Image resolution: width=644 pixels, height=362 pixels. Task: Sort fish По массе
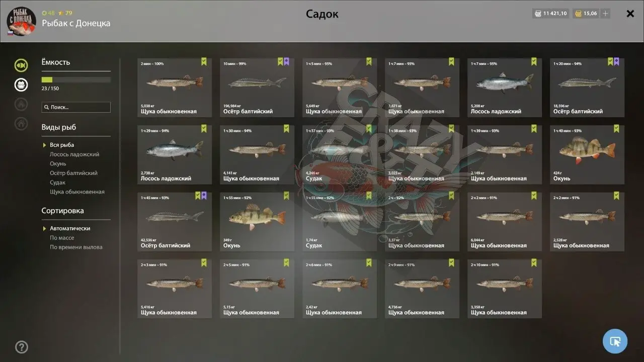(x=62, y=238)
